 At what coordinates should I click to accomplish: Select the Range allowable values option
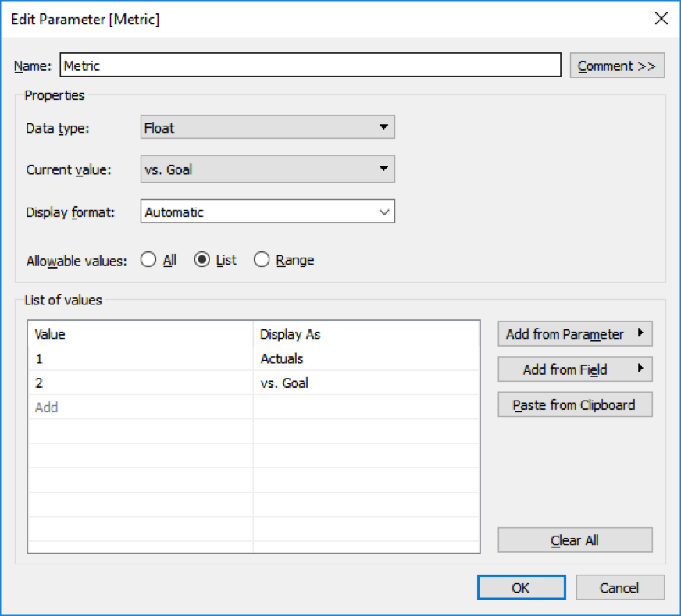point(262,259)
